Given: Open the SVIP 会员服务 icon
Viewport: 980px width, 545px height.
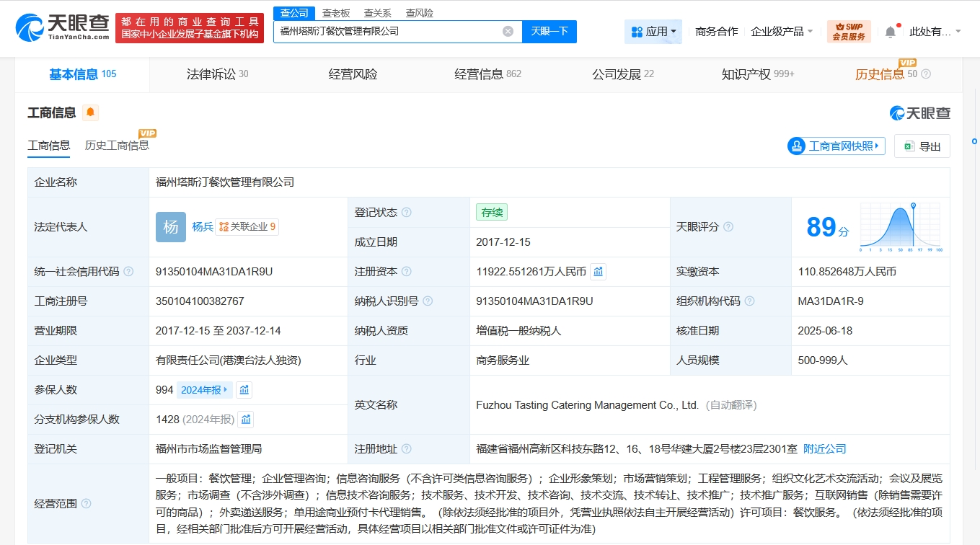Looking at the screenshot, I should click(850, 31).
